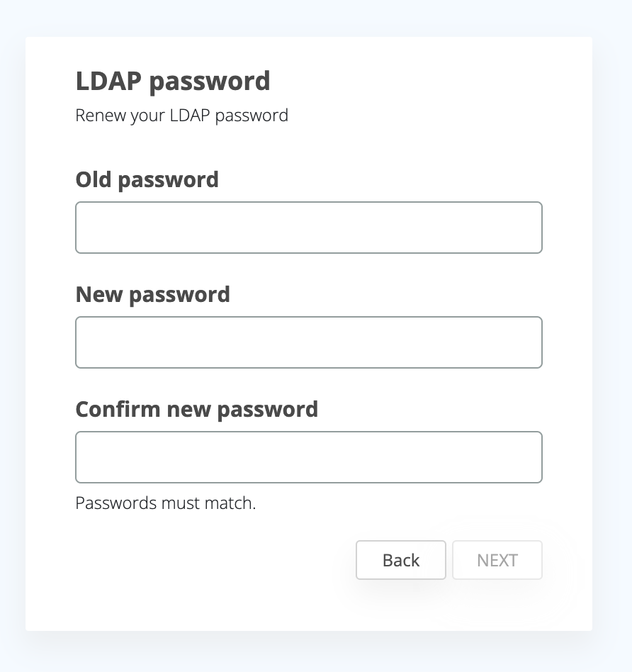Click the "Passwords must match." helper text
632x672 pixels.
pyautogui.click(x=165, y=503)
